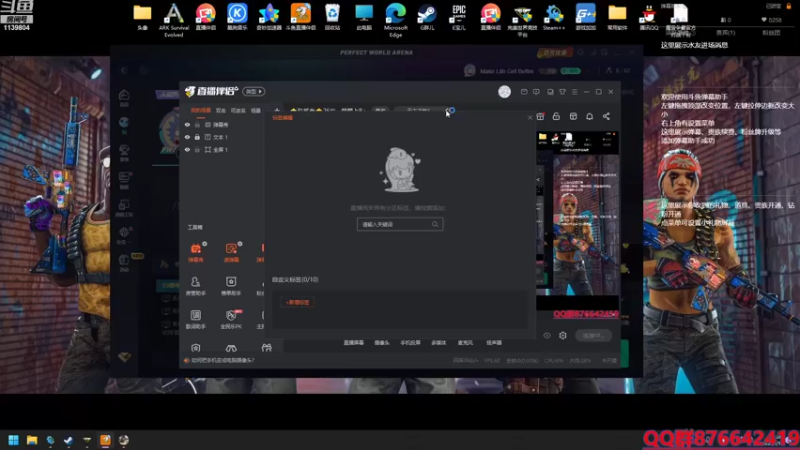Switch to the third scene tab
Viewport: 800px width, 450px height.
tap(238, 110)
